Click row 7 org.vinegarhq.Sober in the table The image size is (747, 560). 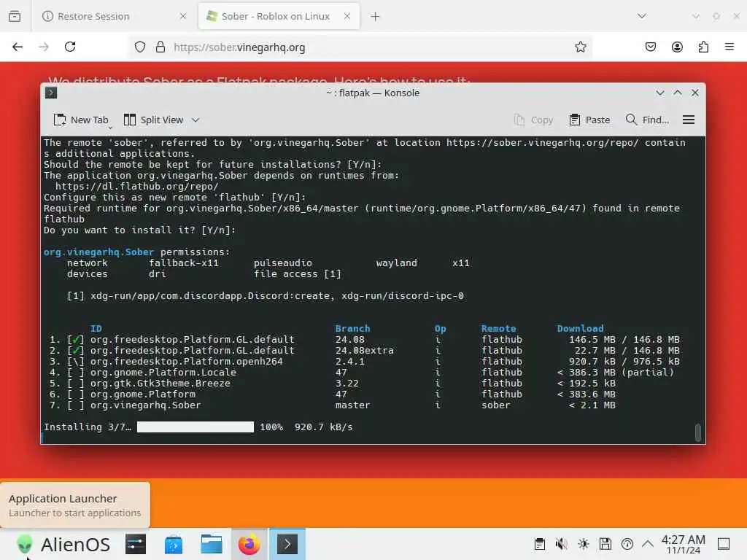click(145, 405)
